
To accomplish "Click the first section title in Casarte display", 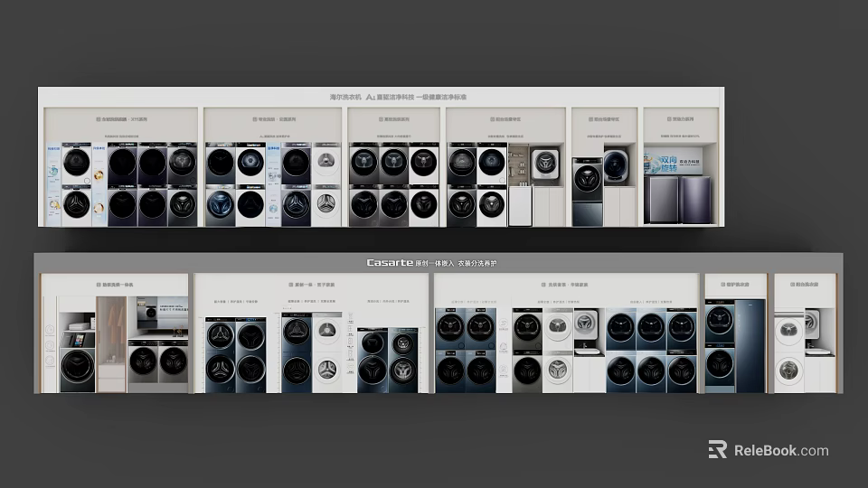I will pos(115,285).
